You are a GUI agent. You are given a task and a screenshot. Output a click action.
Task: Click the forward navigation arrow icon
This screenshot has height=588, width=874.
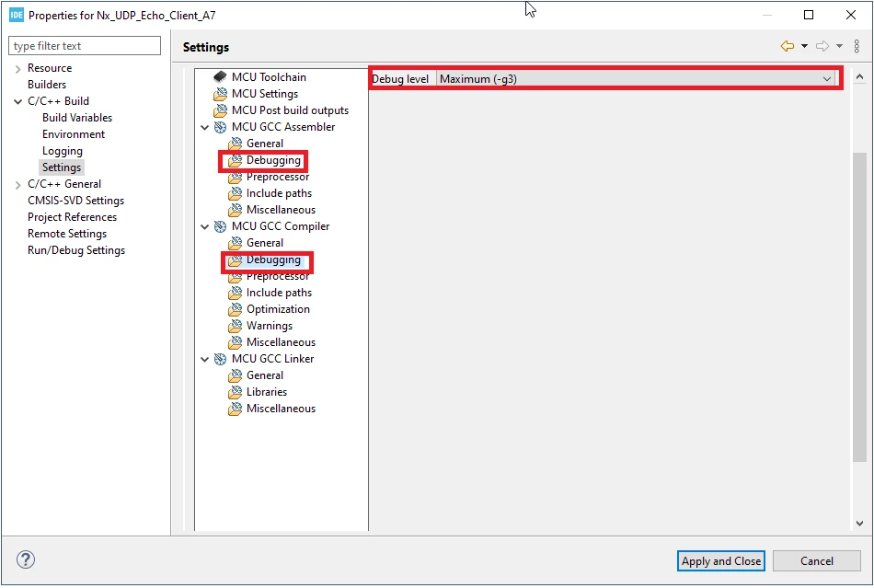(822, 46)
